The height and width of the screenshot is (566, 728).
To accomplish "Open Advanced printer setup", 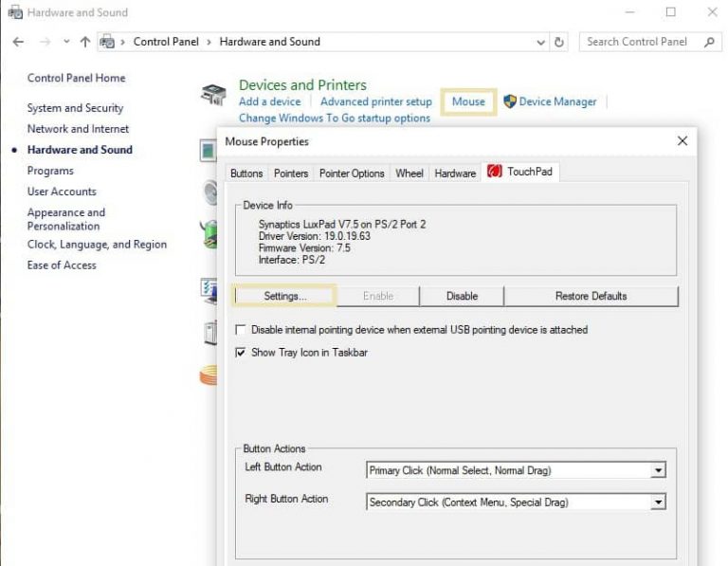I will (x=376, y=101).
